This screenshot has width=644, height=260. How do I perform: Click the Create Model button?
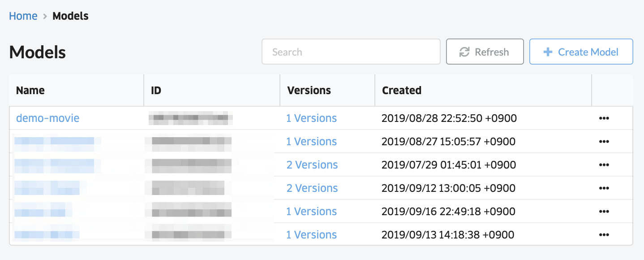tap(581, 52)
